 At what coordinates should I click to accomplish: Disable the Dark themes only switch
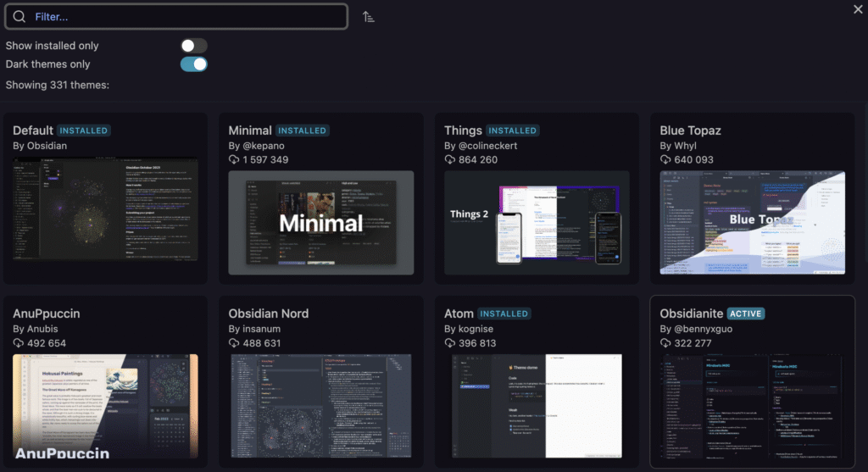tap(194, 64)
